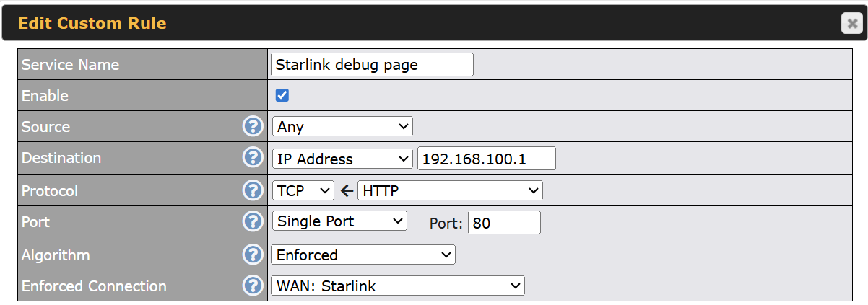
Task: Expand the Source dropdown set to Any
Action: 342,127
